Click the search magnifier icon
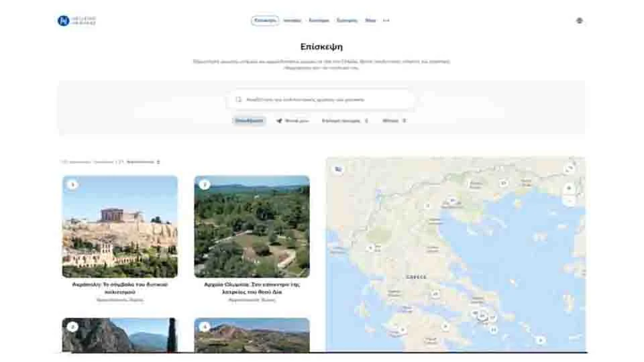Viewport: 644px width, 362px height. point(238,100)
